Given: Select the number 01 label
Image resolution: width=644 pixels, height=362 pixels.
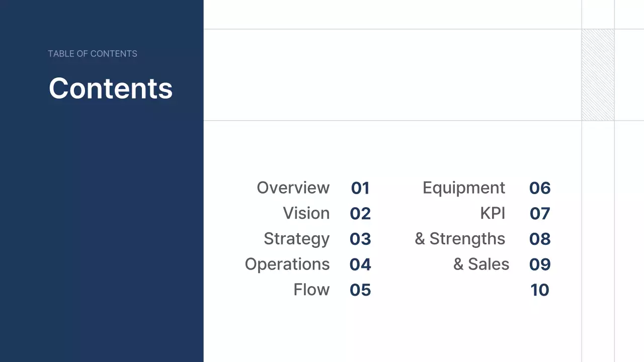Looking at the screenshot, I should pyautogui.click(x=360, y=188).
